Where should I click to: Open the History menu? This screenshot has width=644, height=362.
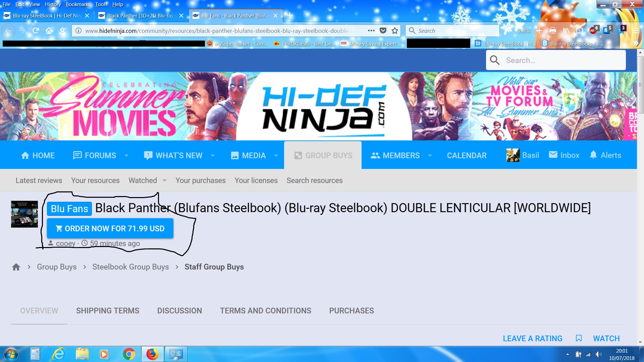point(53,4)
